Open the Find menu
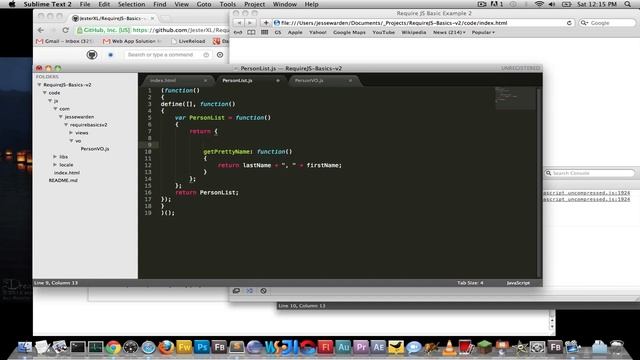This screenshot has width=640, height=360. click(160, 4)
